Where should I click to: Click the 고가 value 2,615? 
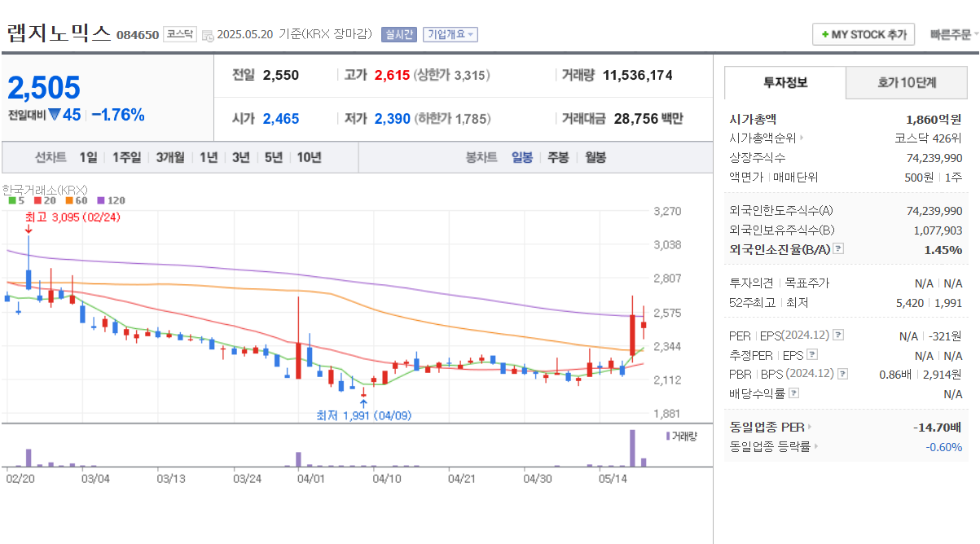pyautogui.click(x=392, y=75)
